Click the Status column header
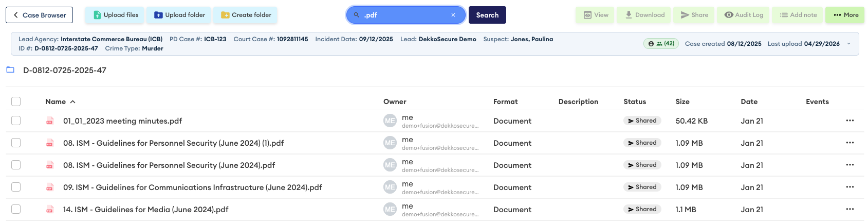The image size is (868, 223). point(635,101)
